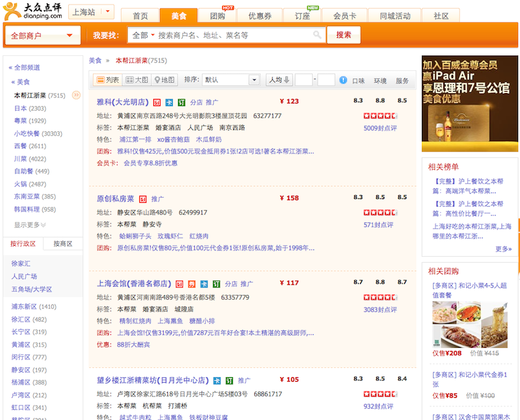520x420 pixels.
Task: Click 卡 badge for 望乡楼江浙精菜坊
Action: point(217,380)
